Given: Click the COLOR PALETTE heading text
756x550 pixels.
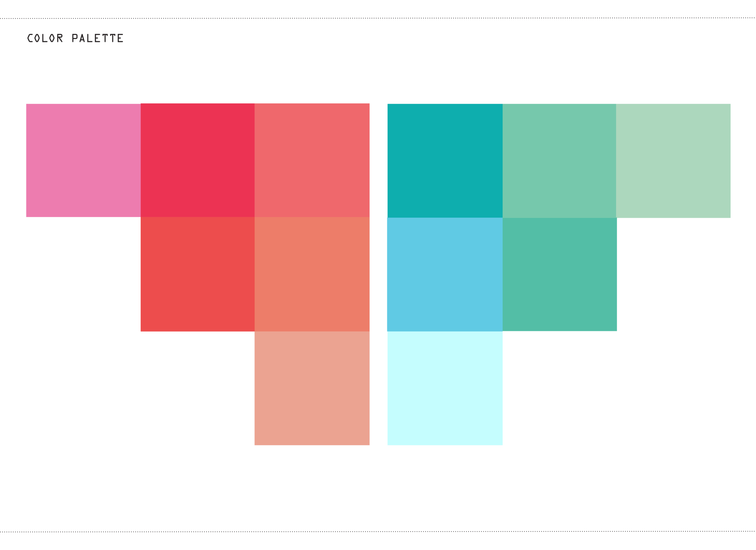Looking at the screenshot, I should 75,38.
